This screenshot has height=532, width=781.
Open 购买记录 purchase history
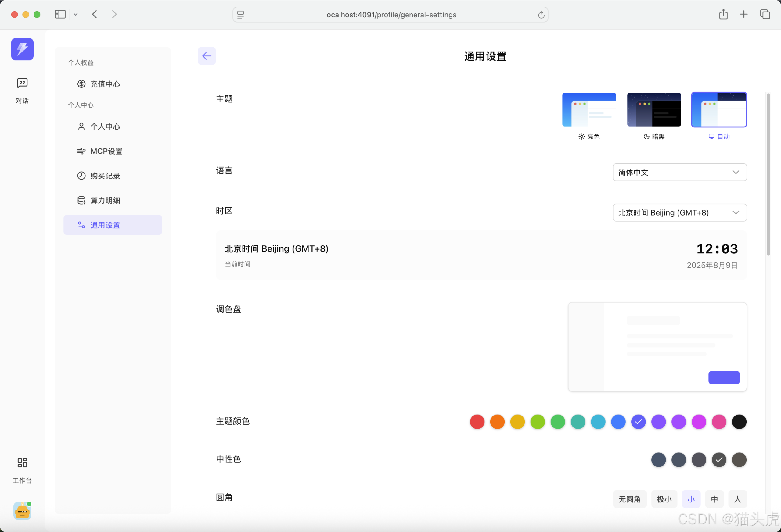(x=105, y=175)
